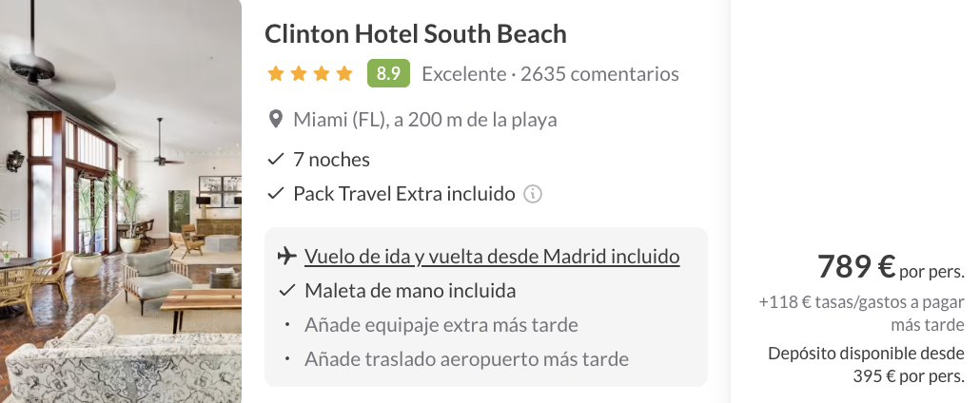
Task: Click the Miami (FL) location text
Action: pyautogui.click(x=424, y=120)
